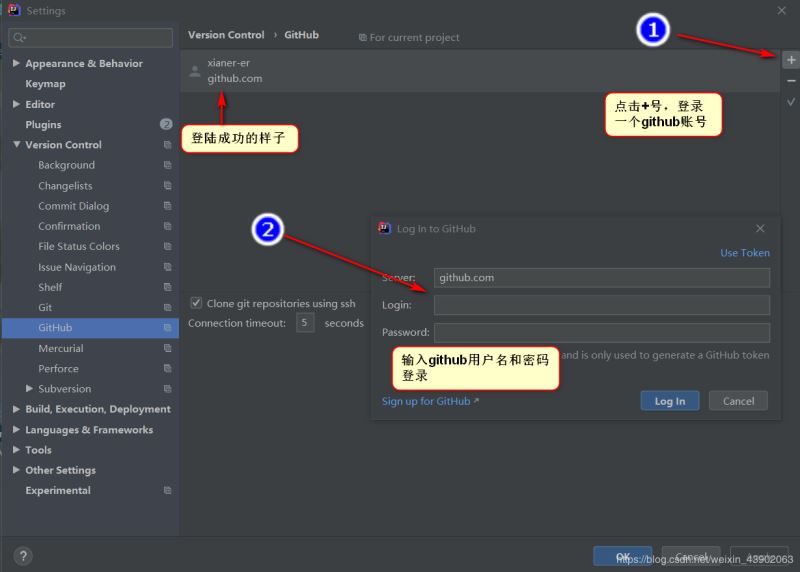This screenshot has width=800, height=572.
Task: Open the Keymap settings page
Action: click(45, 84)
